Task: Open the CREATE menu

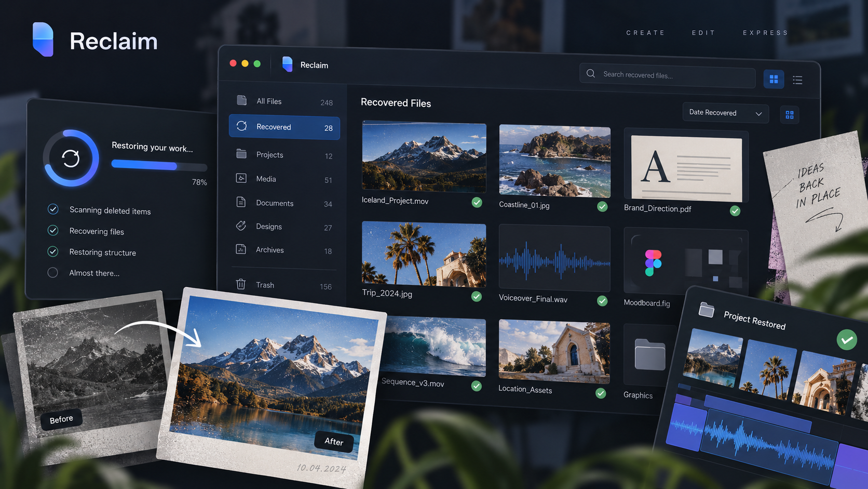Action: [x=646, y=33]
